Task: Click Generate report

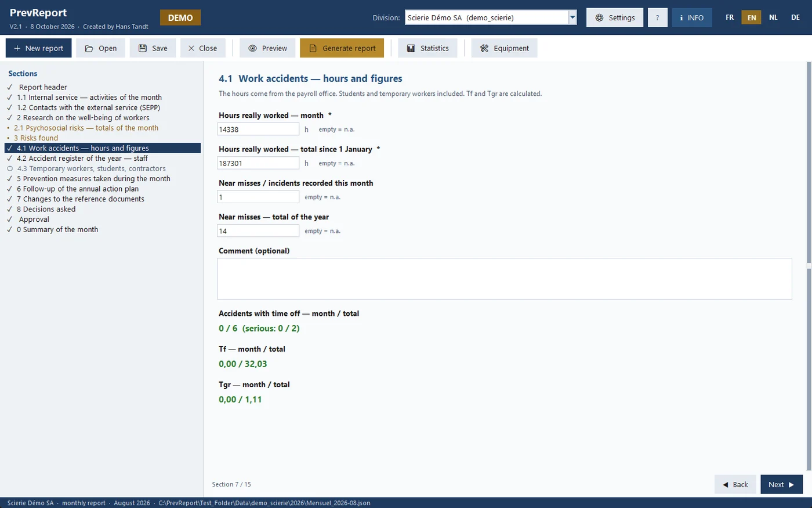Action: point(342,48)
